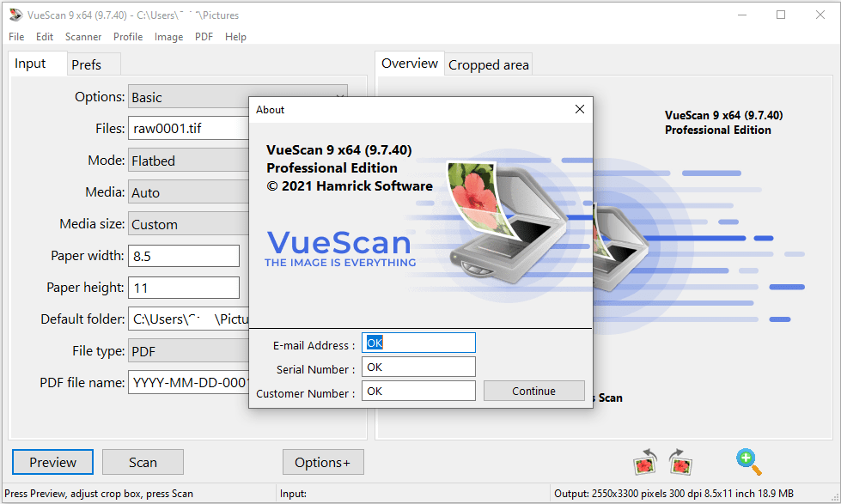Click the Preview button

tap(52, 462)
